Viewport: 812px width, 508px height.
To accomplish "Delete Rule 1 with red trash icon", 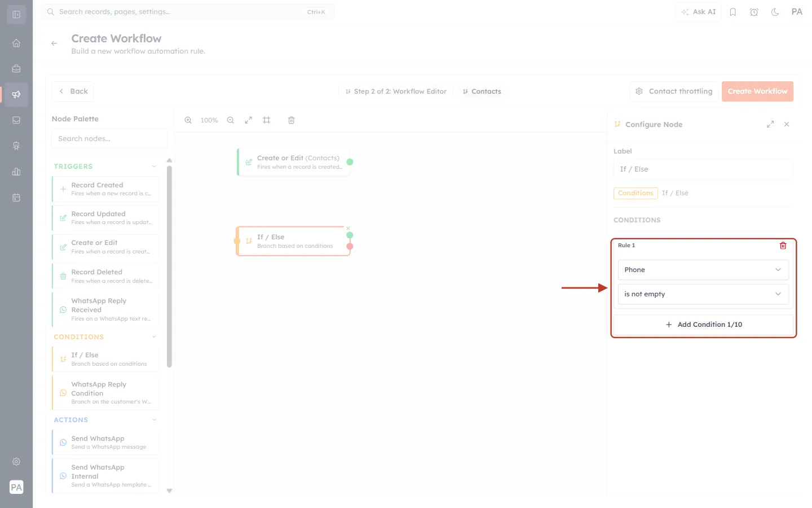I will pos(783,246).
